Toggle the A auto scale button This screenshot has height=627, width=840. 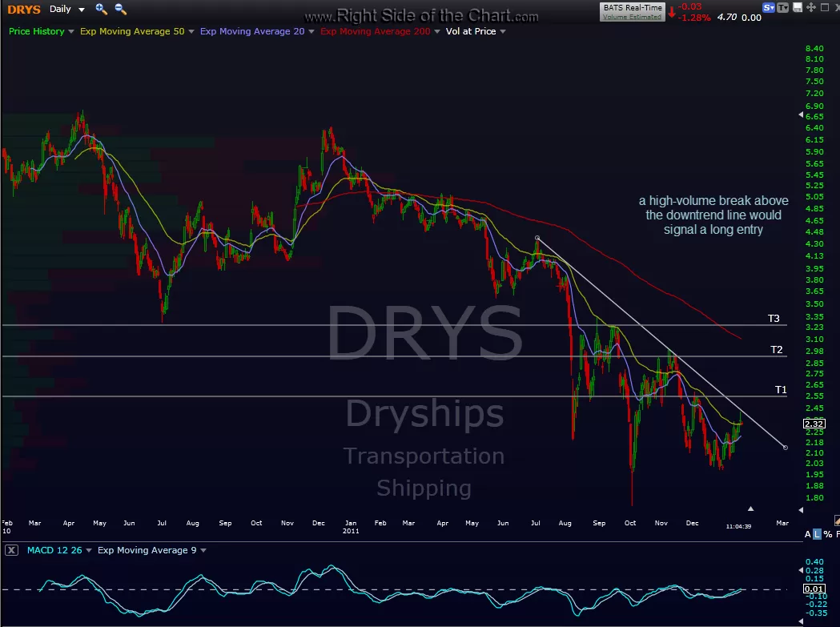point(807,534)
